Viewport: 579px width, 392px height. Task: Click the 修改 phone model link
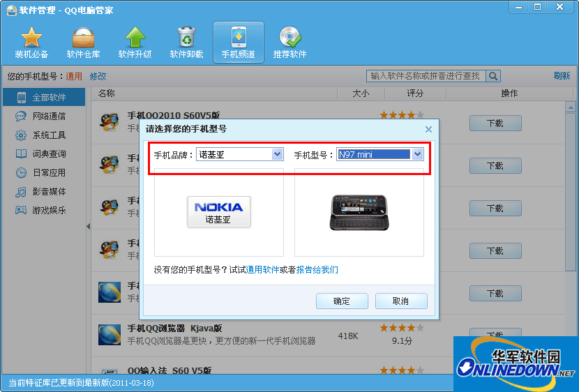click(98, 77)
